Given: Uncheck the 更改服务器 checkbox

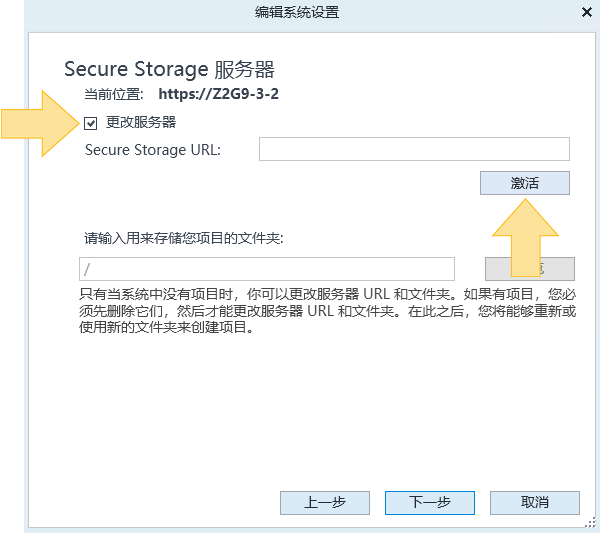Looking at the screenshot, I should pos(90,124).
